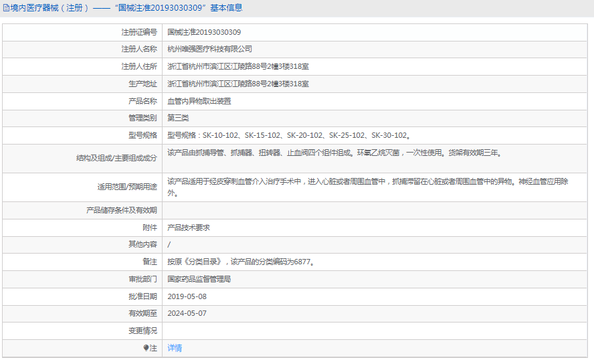Viewport: 594px width, 364px height.
Task: Click the 结构及组成/主要组成成分 label
Action: click(x=116, y=158)
